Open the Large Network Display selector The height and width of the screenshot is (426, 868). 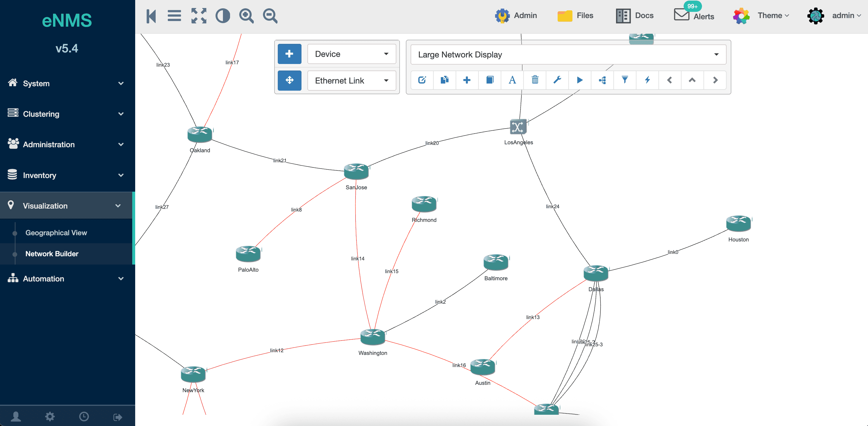click(x=568, y=55)
